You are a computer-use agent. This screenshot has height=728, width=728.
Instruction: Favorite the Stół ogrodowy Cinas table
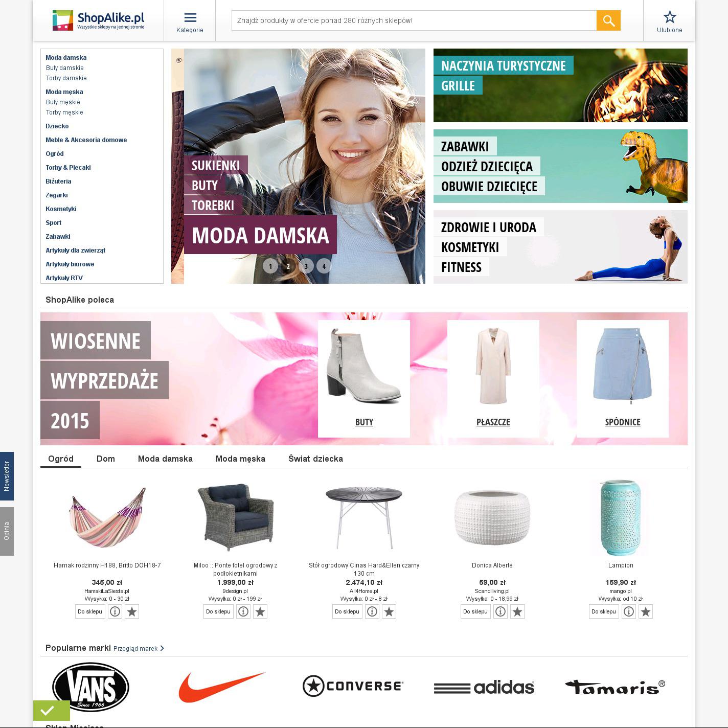point(389,611)
